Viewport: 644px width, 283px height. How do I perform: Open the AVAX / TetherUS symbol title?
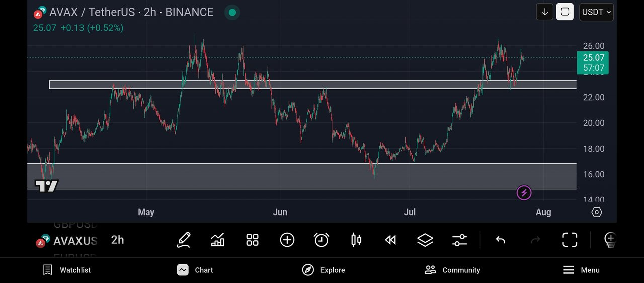coord(131,12)
